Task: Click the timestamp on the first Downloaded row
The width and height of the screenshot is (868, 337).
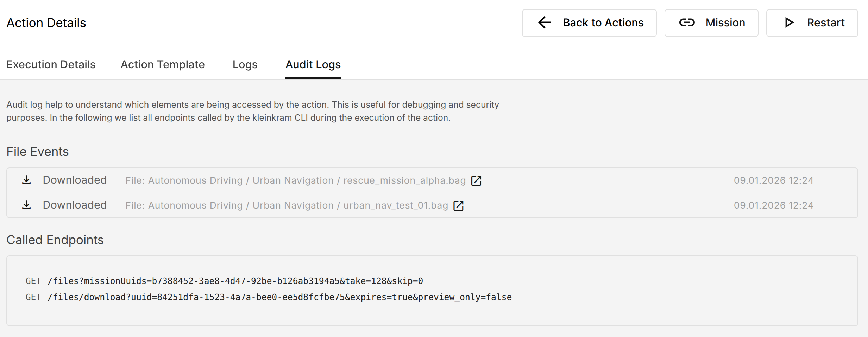Action: pyautogui.click(x=773, y=180)
